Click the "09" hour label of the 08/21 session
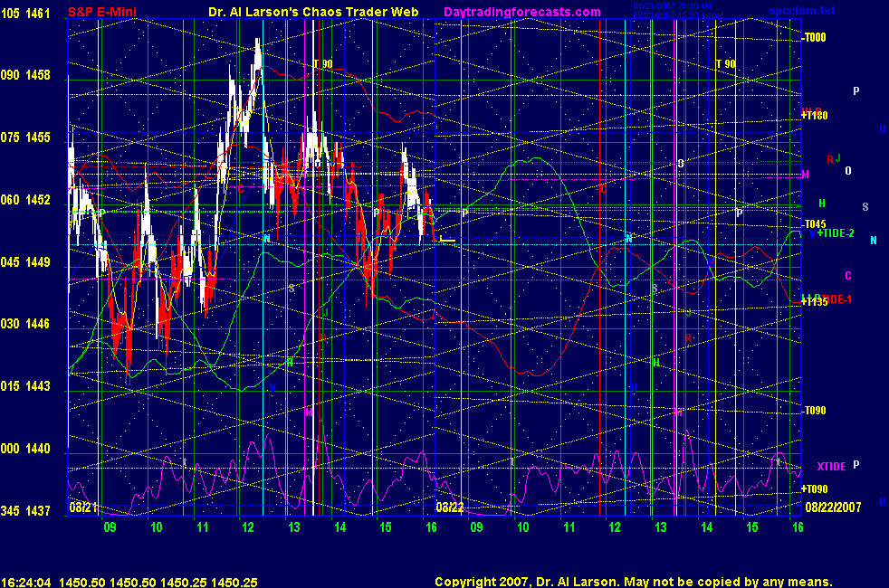Viewport: 889px width, 588px height. (x=110, y=527)
